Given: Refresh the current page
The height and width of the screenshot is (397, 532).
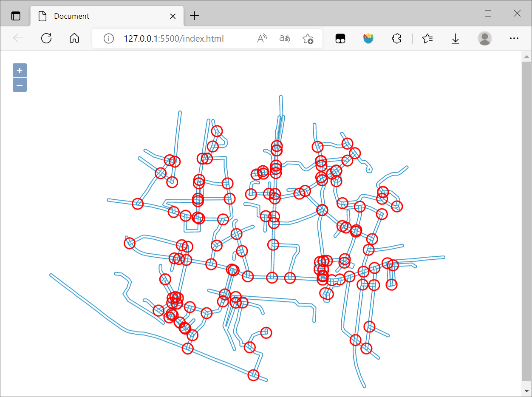Looking at the screenshot, I should [x=46, y=39].
